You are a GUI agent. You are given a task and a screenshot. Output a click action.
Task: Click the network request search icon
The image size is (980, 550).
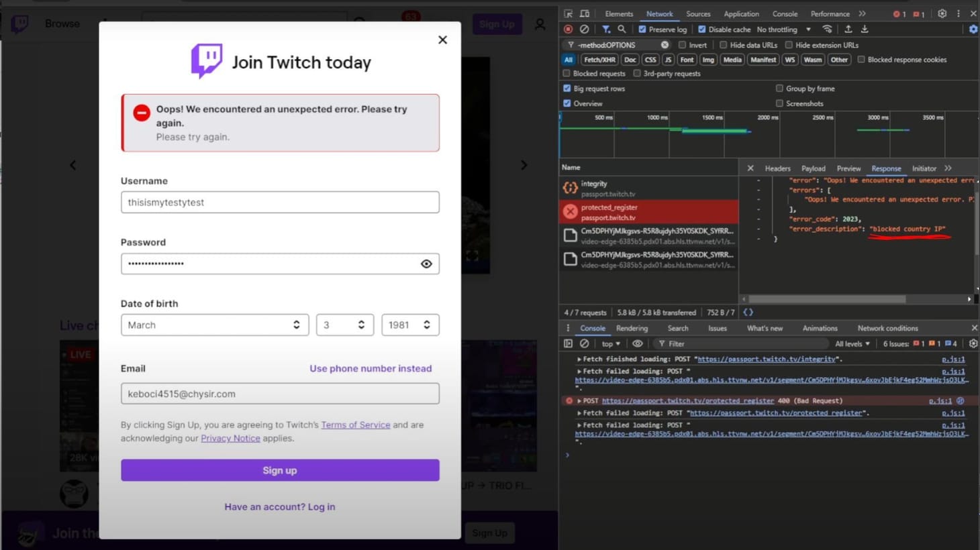pos(621,29)
